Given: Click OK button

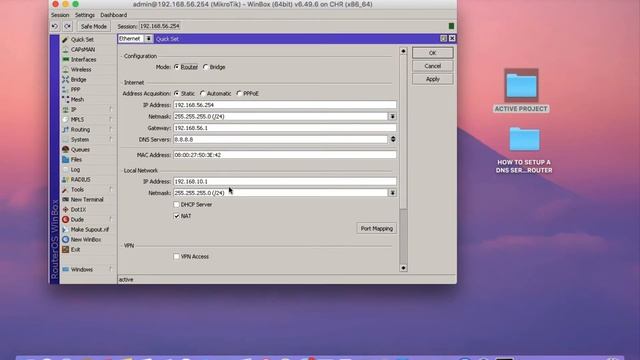Looking at the screenshot, I should point(432,53).
